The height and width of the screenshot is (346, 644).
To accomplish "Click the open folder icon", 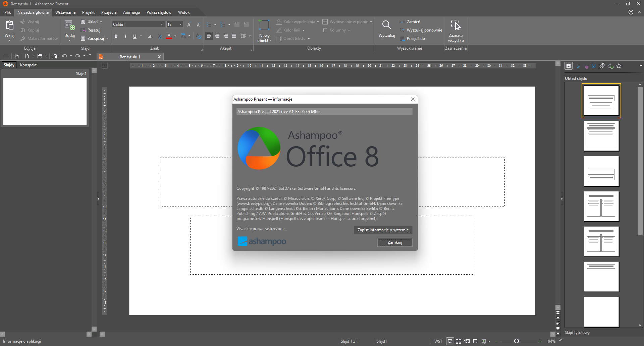I will click(x=40, y=56).
